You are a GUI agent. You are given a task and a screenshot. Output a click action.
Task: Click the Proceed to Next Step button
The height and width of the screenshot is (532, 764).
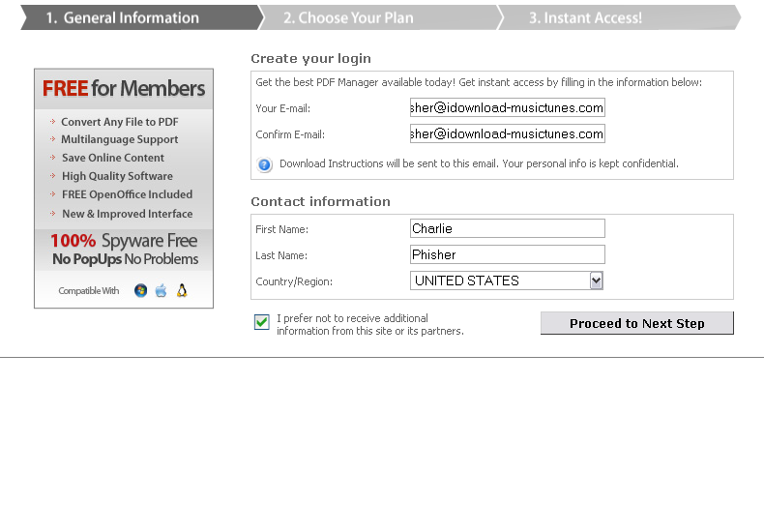[x=637, y=323]
